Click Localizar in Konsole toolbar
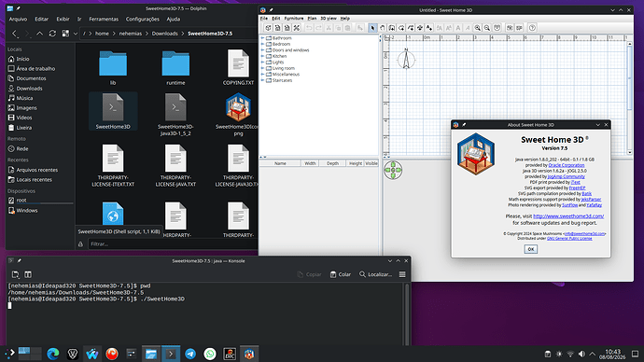Screen dimensions: 644x362 [375, 274]
